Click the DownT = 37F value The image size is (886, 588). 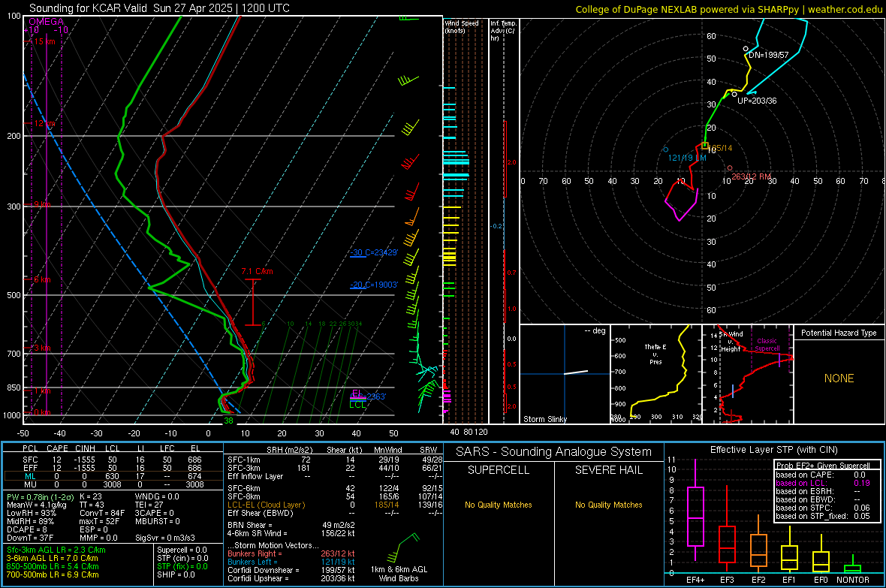[30, 537]
